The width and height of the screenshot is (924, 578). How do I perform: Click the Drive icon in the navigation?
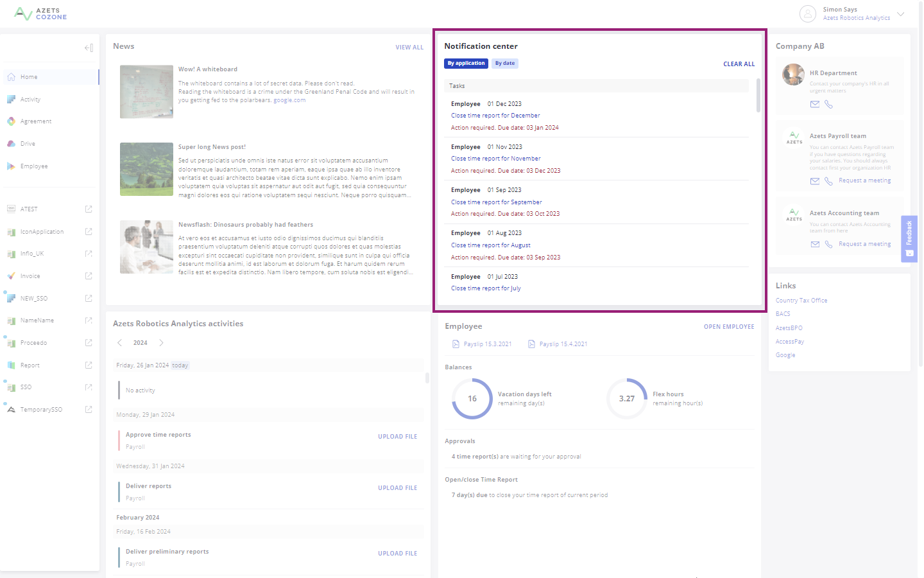tap(11, 143)
